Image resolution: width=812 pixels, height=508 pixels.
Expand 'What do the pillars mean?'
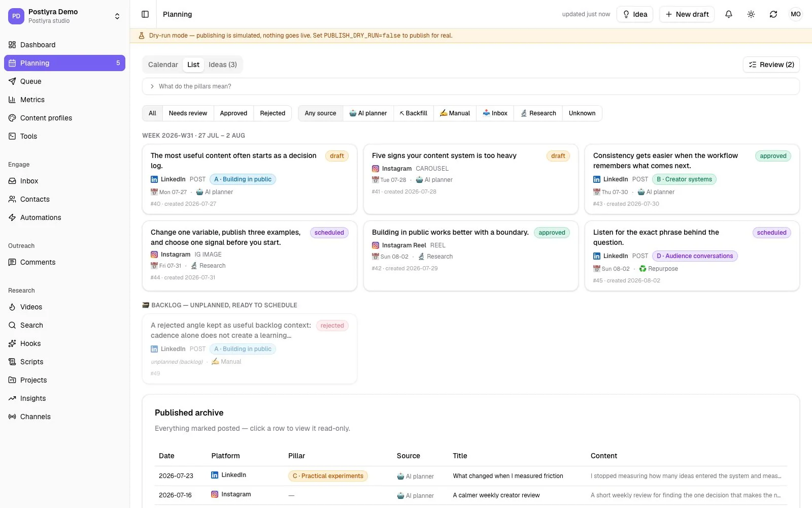tap(471, 86)
